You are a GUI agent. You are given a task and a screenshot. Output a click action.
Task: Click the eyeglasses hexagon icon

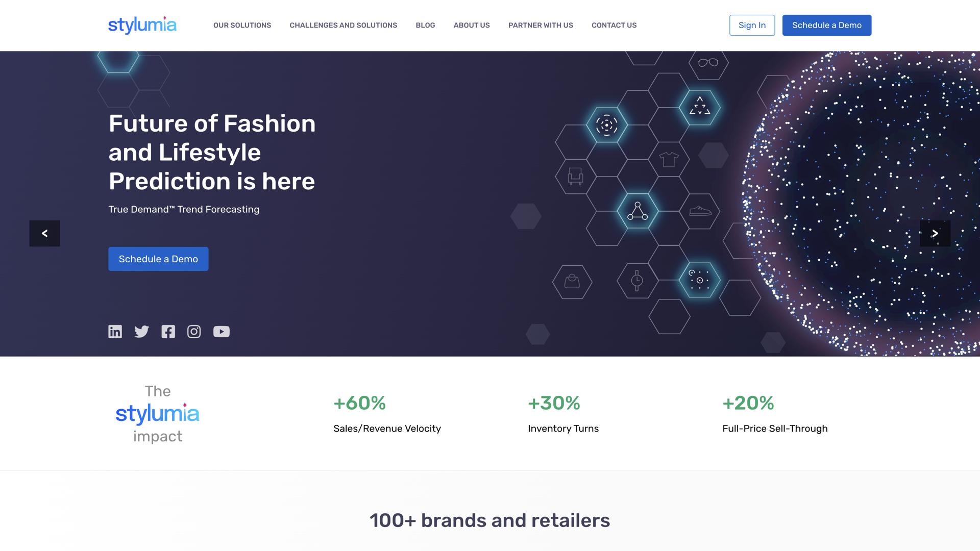708,63
